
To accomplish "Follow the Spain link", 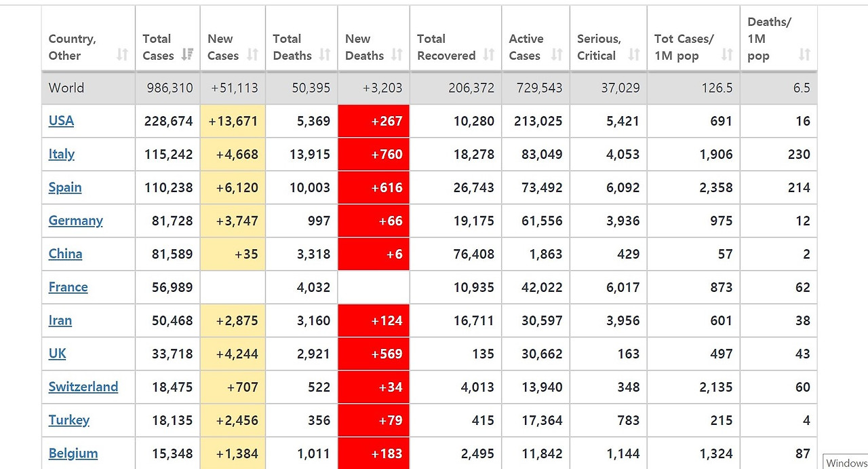I will tap(65, 187).
